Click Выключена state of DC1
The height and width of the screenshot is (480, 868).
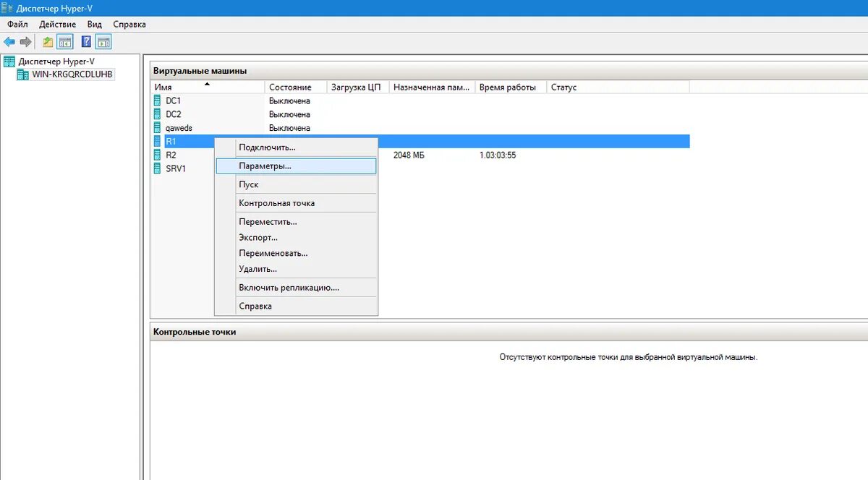[289, 100]
